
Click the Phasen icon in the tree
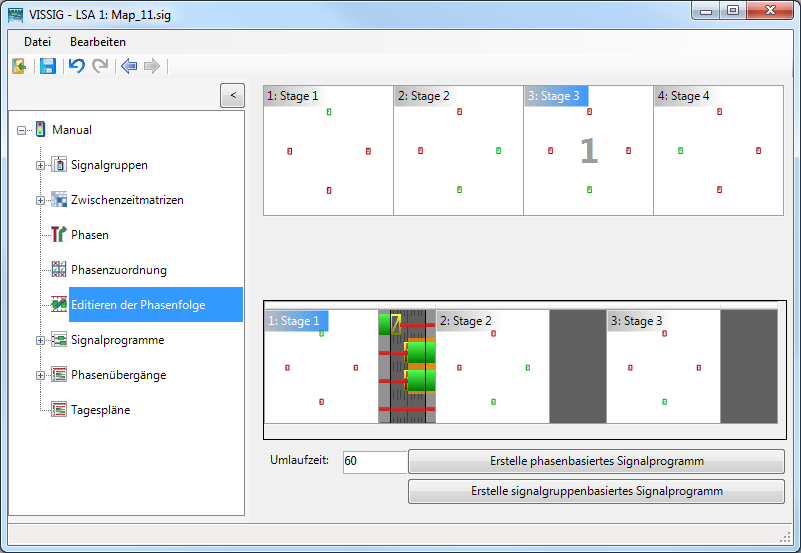pos(59,235)
